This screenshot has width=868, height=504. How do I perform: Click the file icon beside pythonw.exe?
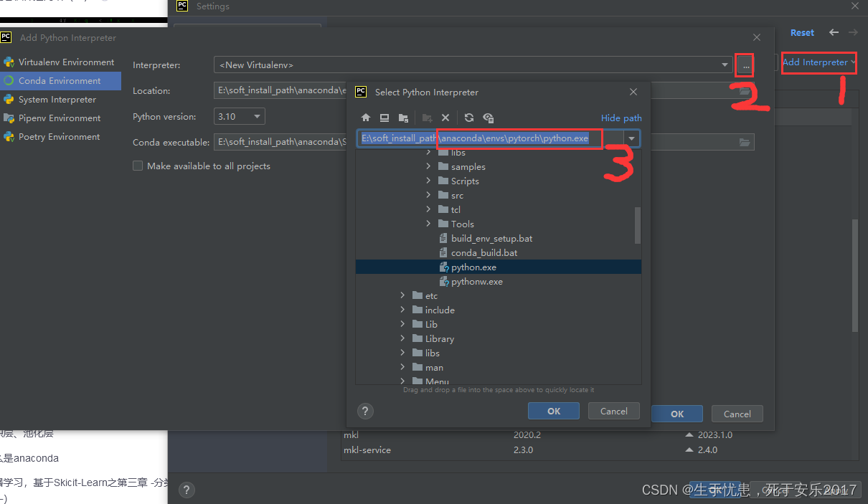pos(443,281)
